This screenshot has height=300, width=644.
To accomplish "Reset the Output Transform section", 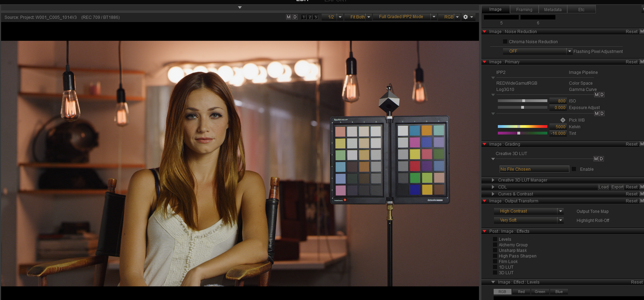I will [x=631, y=201].
